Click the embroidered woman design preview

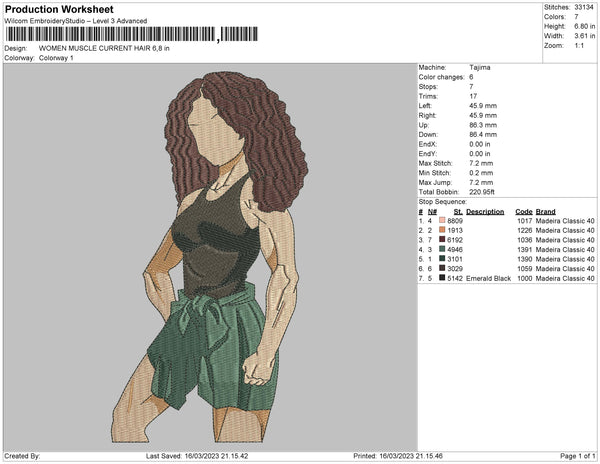[x=209, y=257]
